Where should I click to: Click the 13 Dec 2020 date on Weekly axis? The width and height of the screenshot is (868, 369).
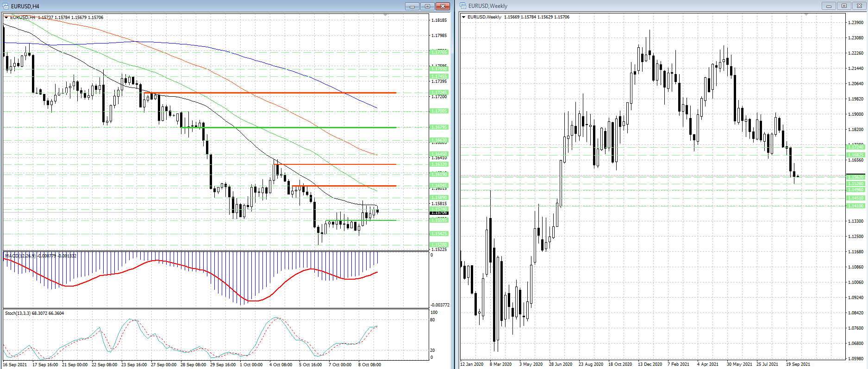[650, 364]
